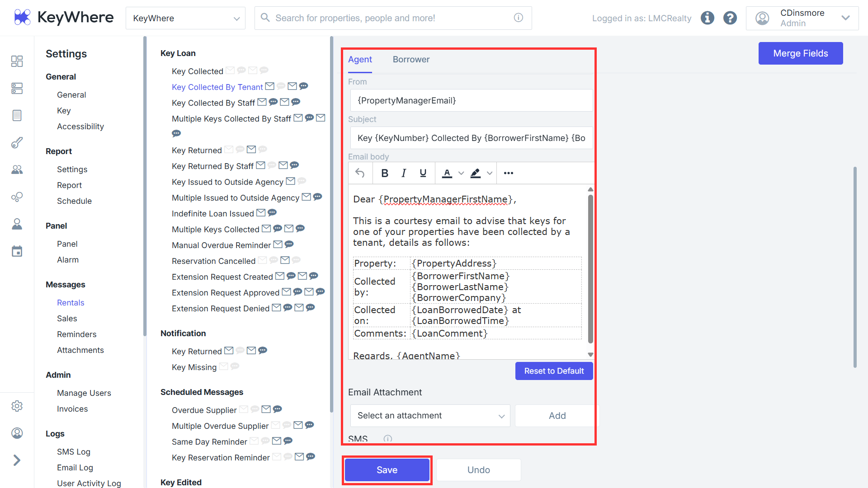
Task: Click the Bold formatting icon
Action: 385,173
